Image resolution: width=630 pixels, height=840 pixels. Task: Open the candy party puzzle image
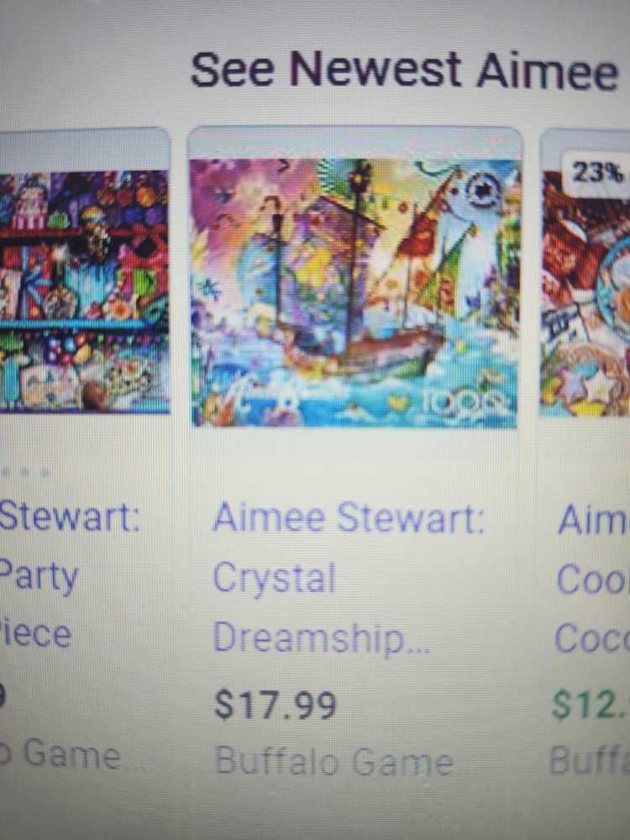(84, 292)
